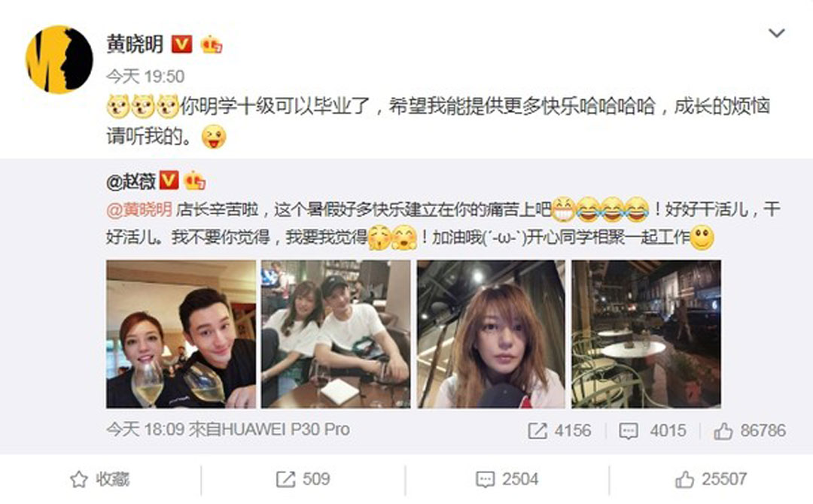
Task: Toggle the like thumb showing 25507
Action: click(711, 479)
